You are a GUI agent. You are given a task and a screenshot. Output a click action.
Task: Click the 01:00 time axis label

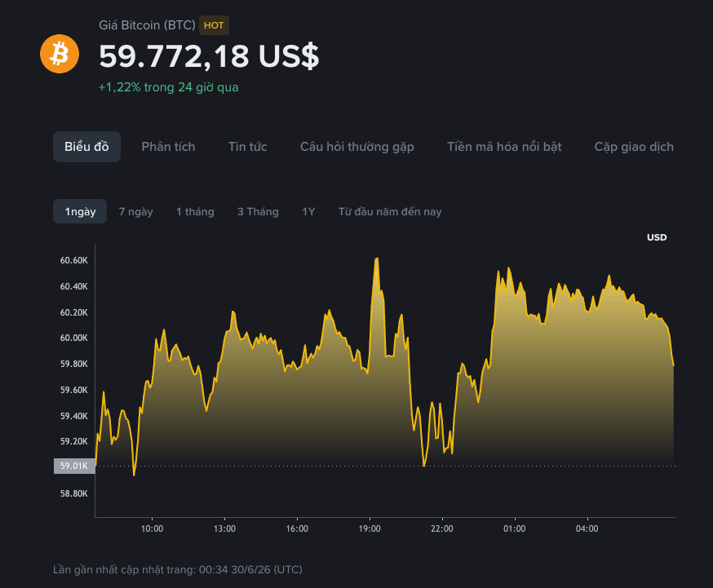[514, 528]
